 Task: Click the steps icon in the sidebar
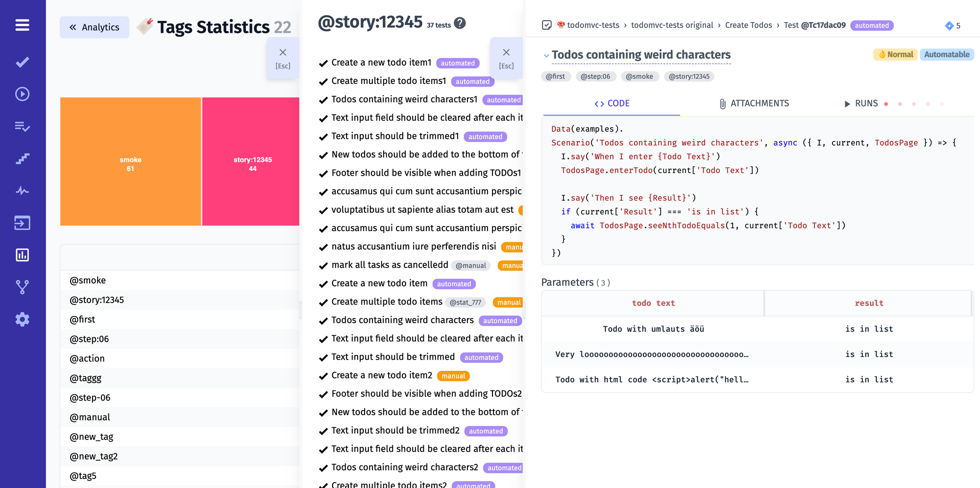tap(22, 158)
